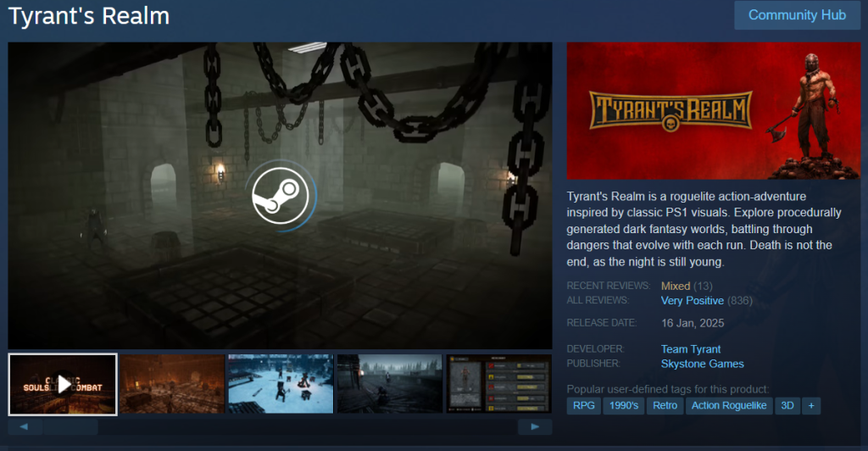The image size is (868, 451).
Task: Click the (836) review count
Action: pos(739,300)
